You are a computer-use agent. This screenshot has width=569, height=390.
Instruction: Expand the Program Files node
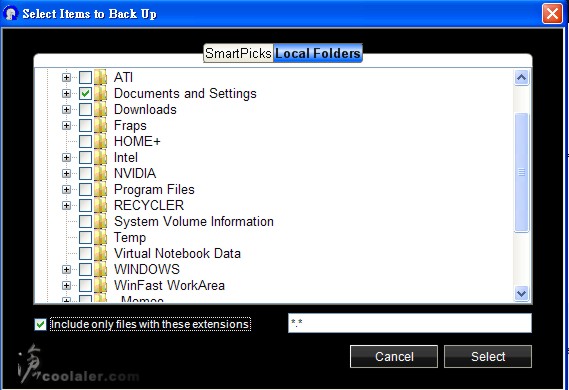(66, 189)
